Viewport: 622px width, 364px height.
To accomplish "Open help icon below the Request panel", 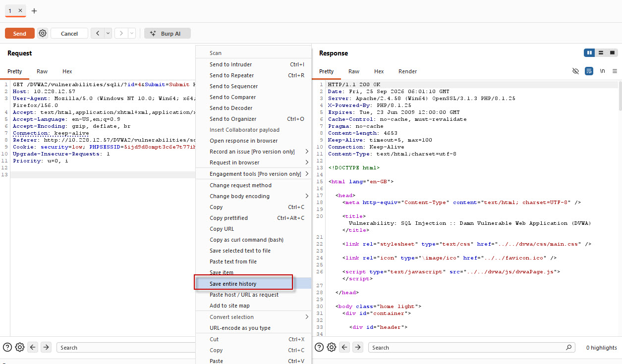I will click(x=7, y=347).
